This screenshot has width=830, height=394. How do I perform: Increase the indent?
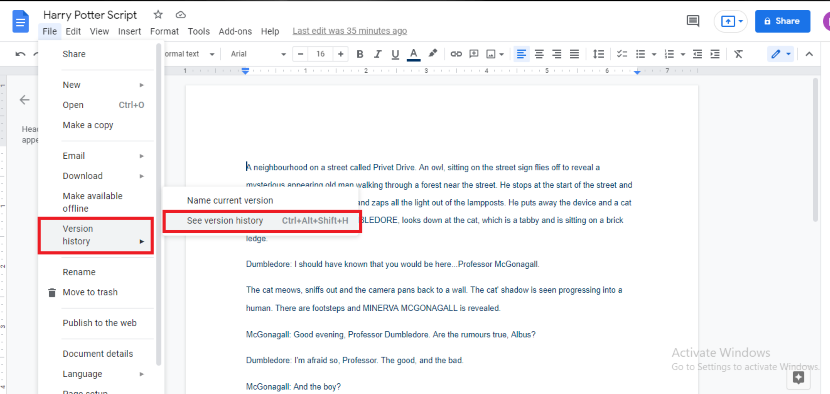(x=715, y=54)
